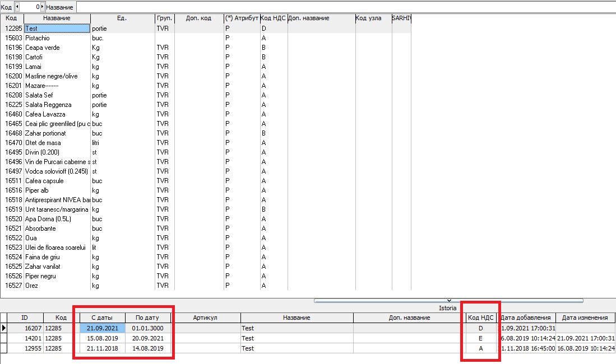Image resolution: width=616 pixels, height=364 pixels.
Task: Select the Faina de griu row
Action: (x=206, y=257)
